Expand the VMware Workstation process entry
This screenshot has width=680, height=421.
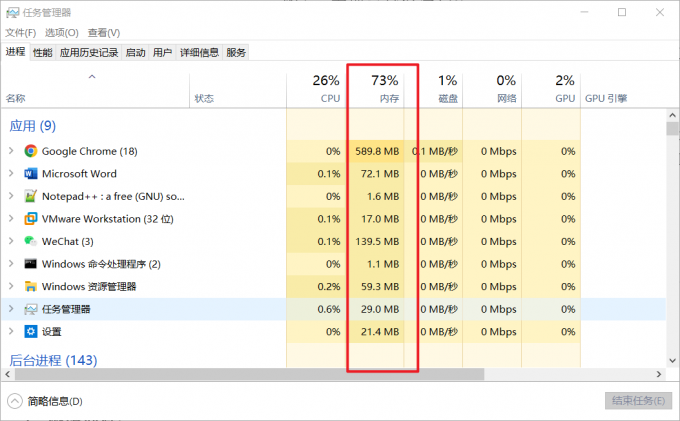pos(11,219)
